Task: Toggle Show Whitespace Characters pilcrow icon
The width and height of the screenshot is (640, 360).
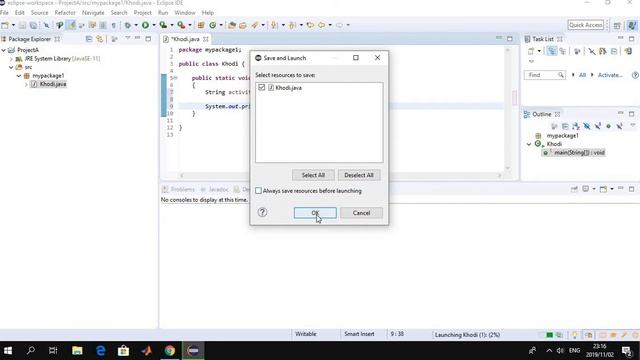Action: pyautogui.click(x=114, y=25)
